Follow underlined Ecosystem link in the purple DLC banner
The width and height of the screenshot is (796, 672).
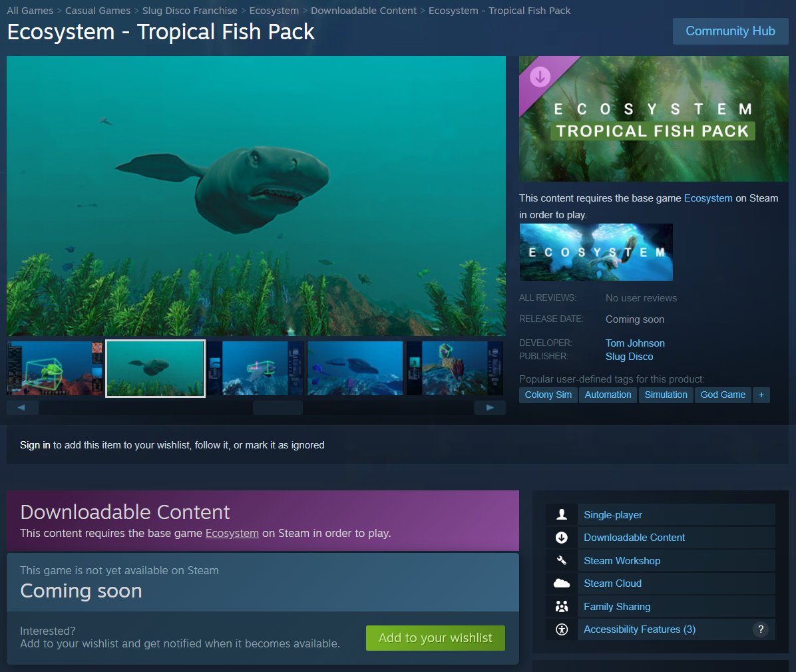pyautogui.click(x=232, y=533)
